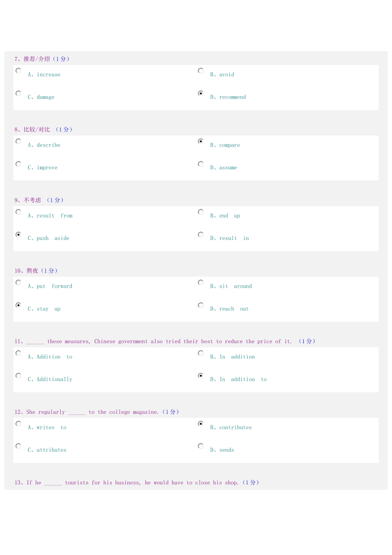This screenshot has width=392, height=555.
Task: Select option D reach out
Action: click(x=201, y=305)
